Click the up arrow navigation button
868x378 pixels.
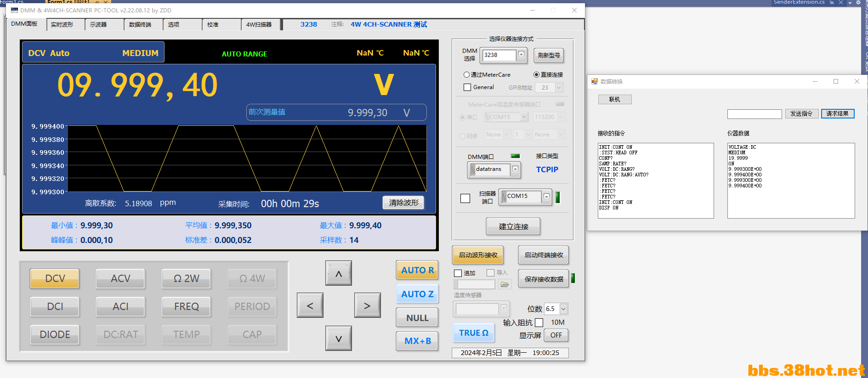[x=339, y=273]
